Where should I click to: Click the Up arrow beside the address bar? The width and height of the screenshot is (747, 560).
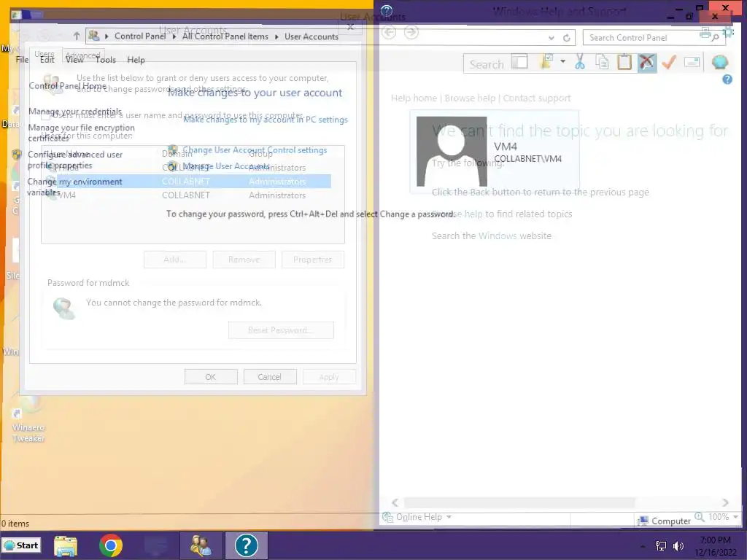coord(76,36)
